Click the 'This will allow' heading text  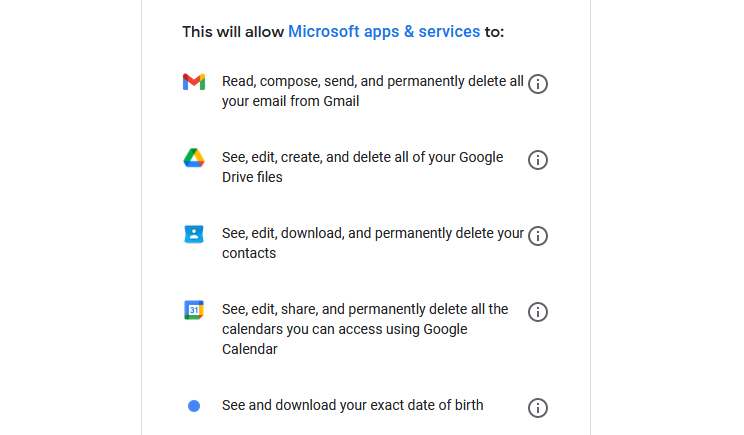[x=233, y=32]
